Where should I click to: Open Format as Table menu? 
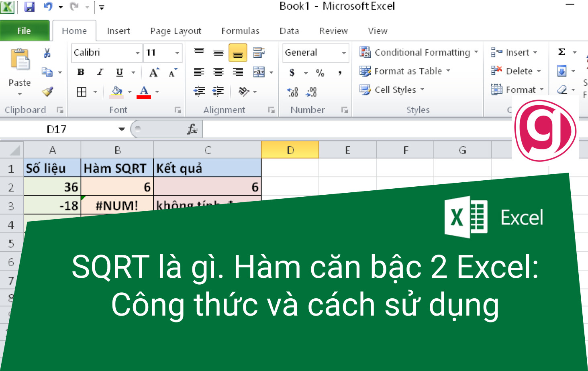click(x=405, y=71)
